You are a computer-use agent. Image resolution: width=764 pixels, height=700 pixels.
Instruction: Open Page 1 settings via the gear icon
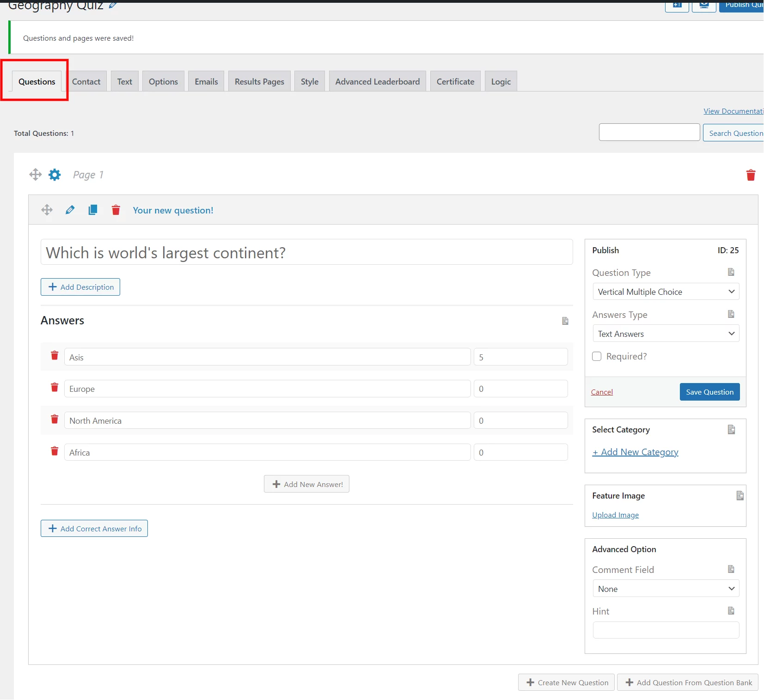click(54, 175)
